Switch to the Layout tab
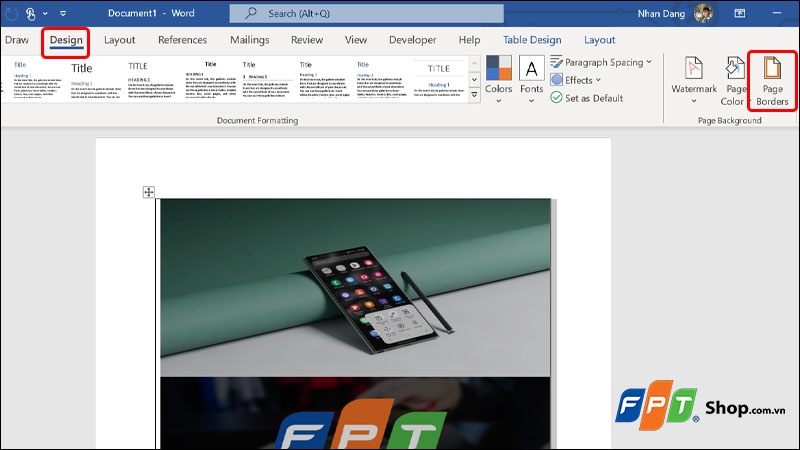The height and width of the screenshot is (450, 800). coord(119,40)
